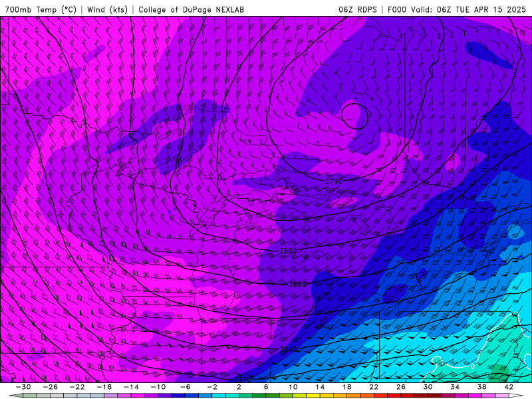Click the "F000 Valid: 06Z TUE APR 15 2025" text
The image size is (532, 399).
tap(457, 9)
